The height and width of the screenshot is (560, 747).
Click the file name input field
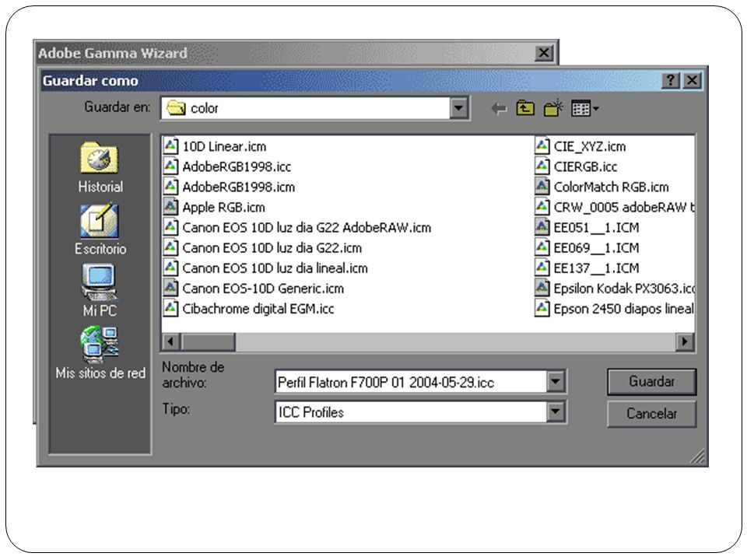tap(411, 382)
